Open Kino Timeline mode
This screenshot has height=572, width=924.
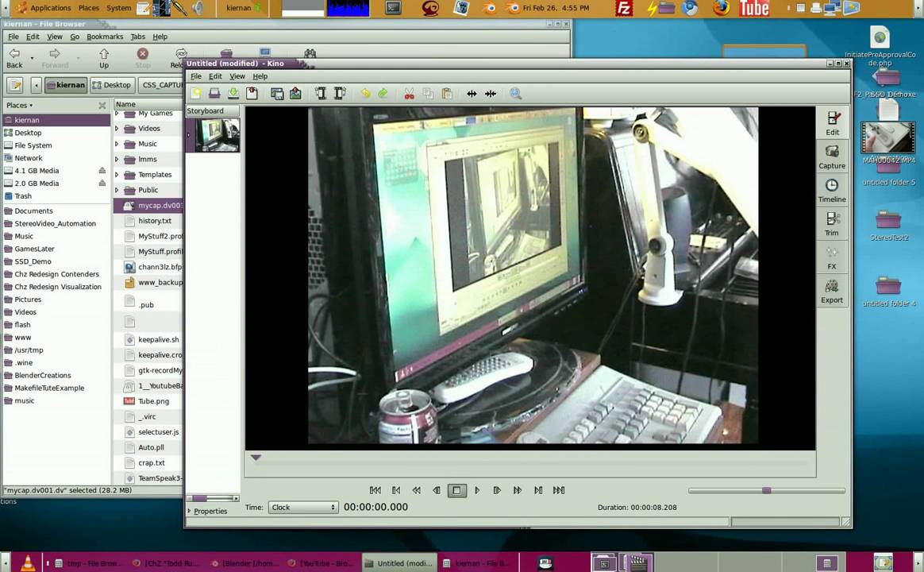click(x=832, y=191)
